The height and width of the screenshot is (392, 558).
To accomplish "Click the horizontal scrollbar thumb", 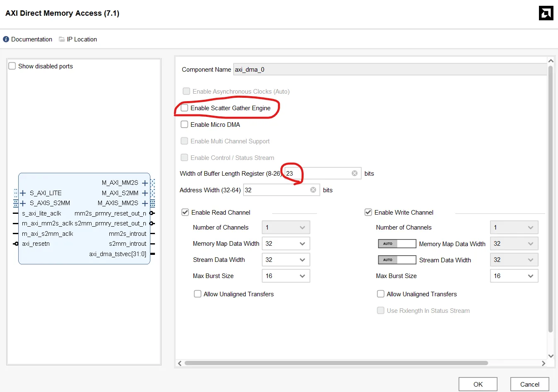I will tap(336, 363).
